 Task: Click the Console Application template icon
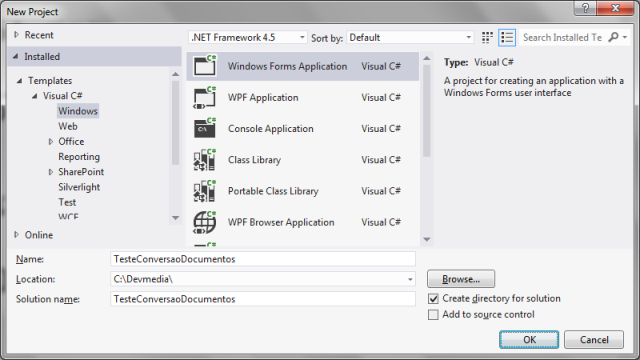click(x=204, y=129)
